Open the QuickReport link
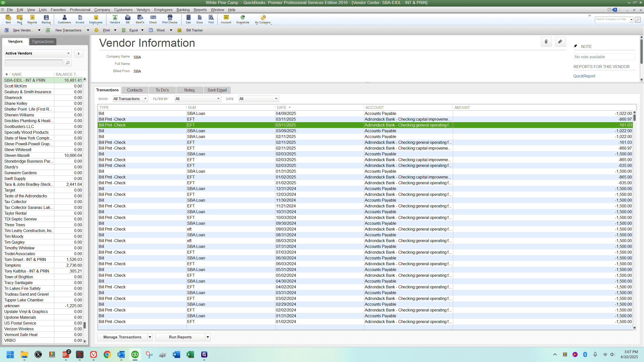 coord(584,76)
